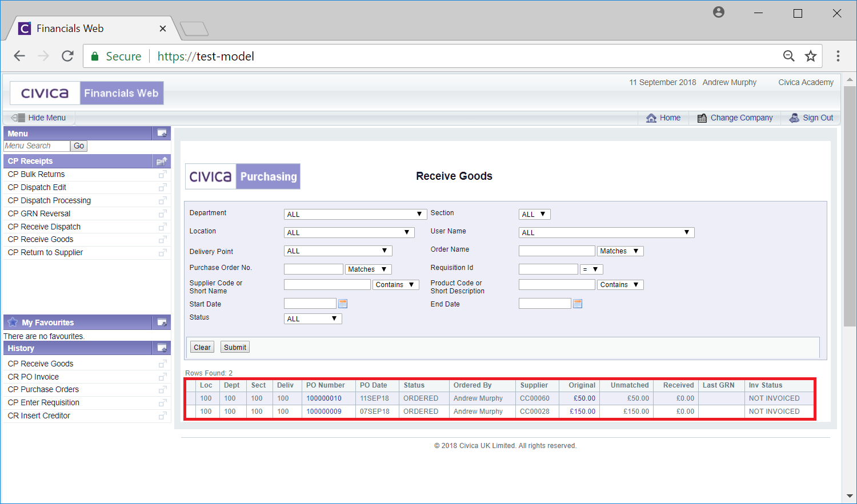Open CP GRN Reversal new window icon
Screen dimensions: 857x504
click(x=163, y=213)
